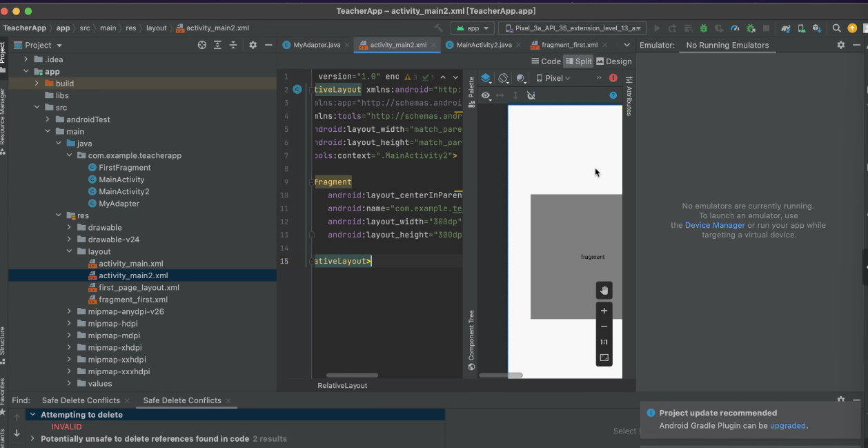Viewport: 868px width, 448px height.
Task: Click the orange update notification icon
Action: [x=852, y=28]
